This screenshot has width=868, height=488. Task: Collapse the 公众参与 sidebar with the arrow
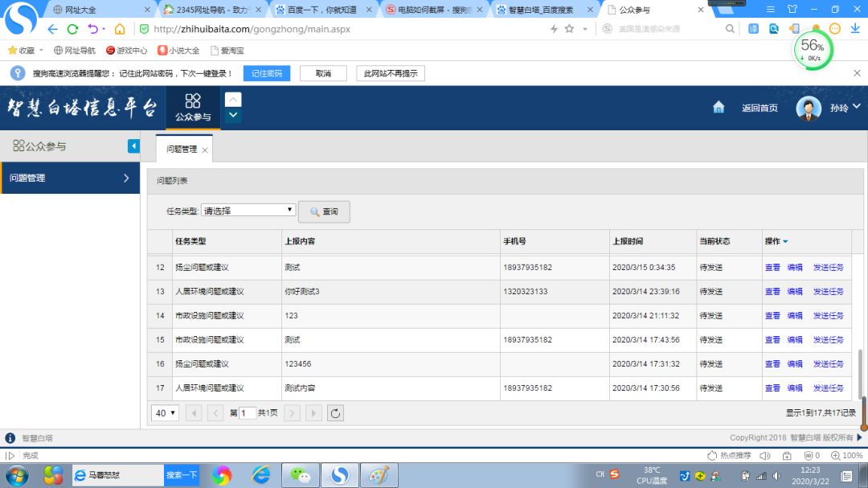click(133, 146)
